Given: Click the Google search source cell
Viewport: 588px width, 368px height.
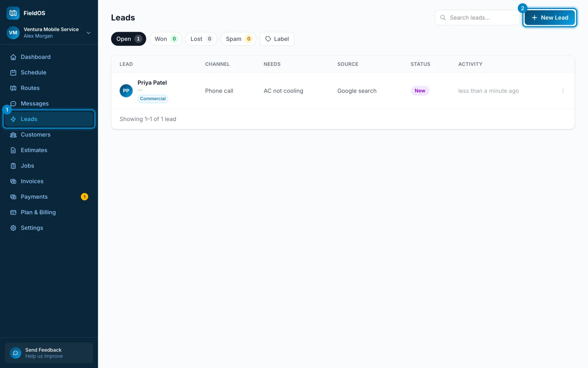Looking at the screenshot, I should click(x=357, y=91).
